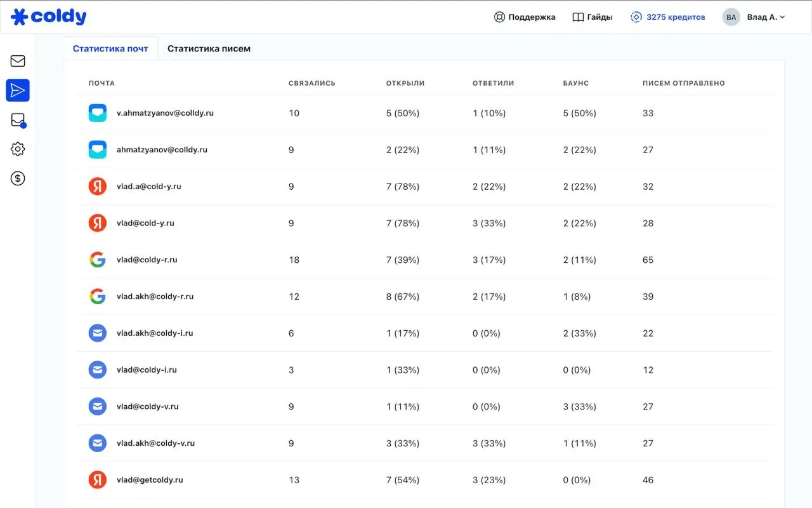Viewport: 812px width, 508px height.
Task: Click the vlad.akh@coldy-i.ru email address
Action: pyautogui.click(x=155, y=333)
